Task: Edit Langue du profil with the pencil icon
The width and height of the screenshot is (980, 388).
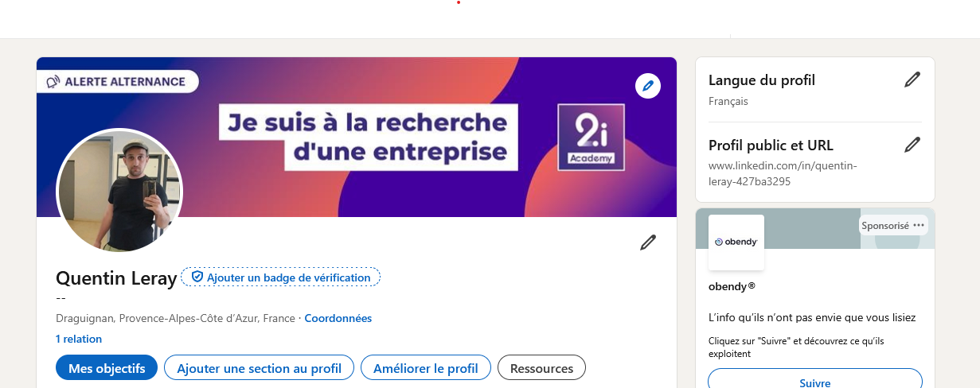Action: click(x=912, y=80)
